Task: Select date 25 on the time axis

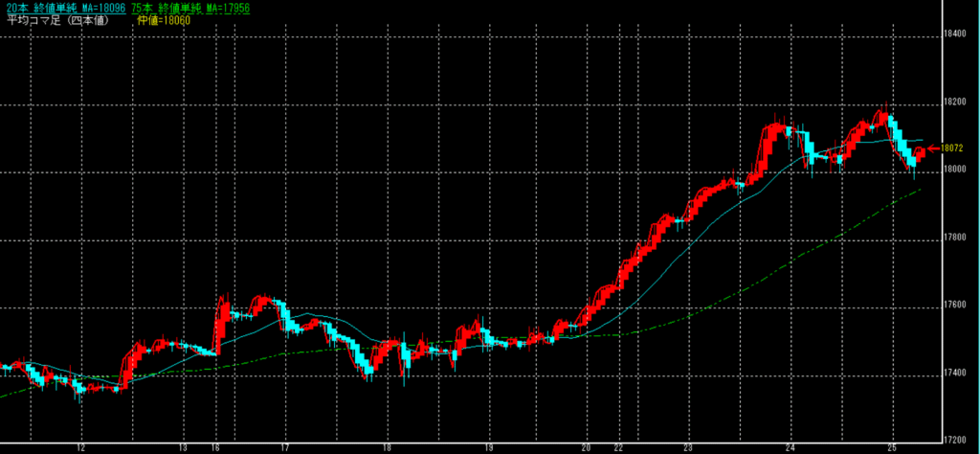Action: point(891,447)
